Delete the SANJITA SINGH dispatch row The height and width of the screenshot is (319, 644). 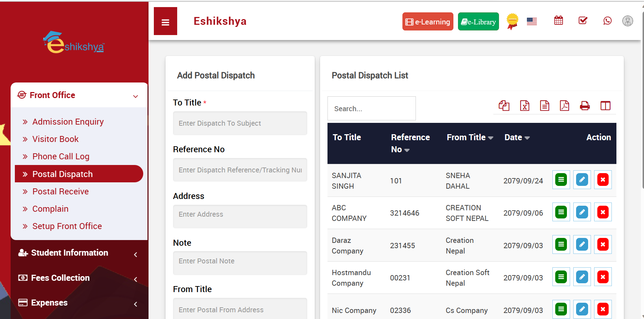(603, 180)
